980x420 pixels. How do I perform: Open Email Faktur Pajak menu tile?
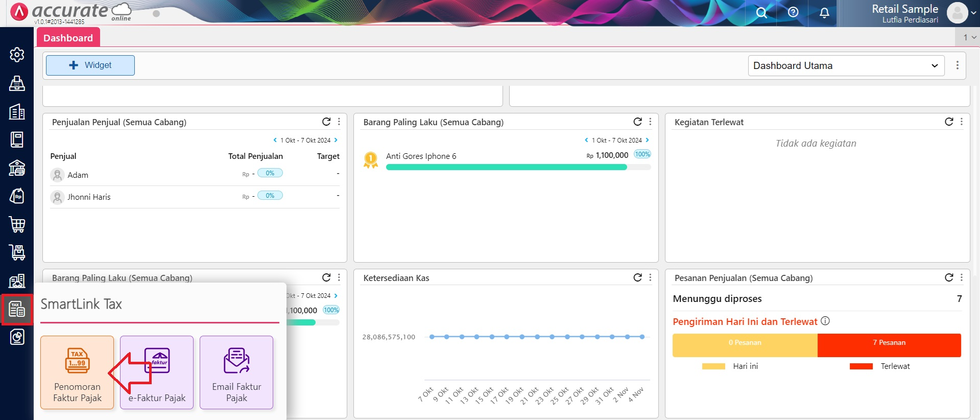click(x=236, y=372)
